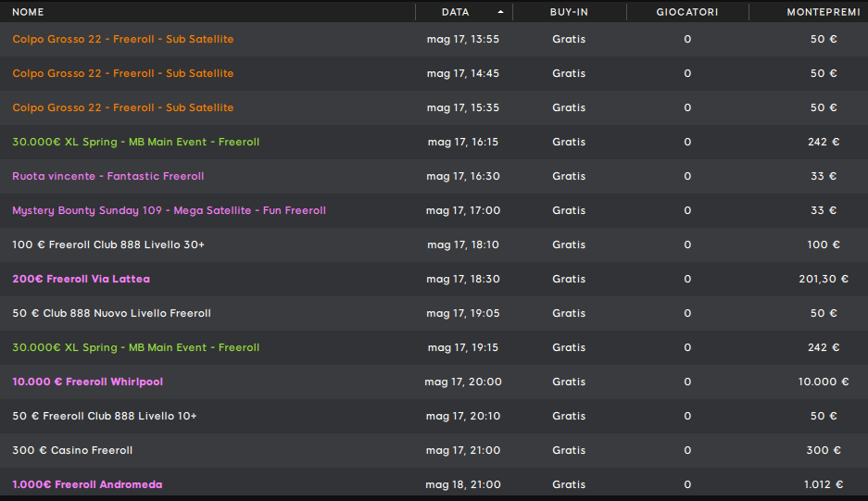Open Ruota vincente Fantastic Freeroll
868x501 pixels.
[434, 177]
